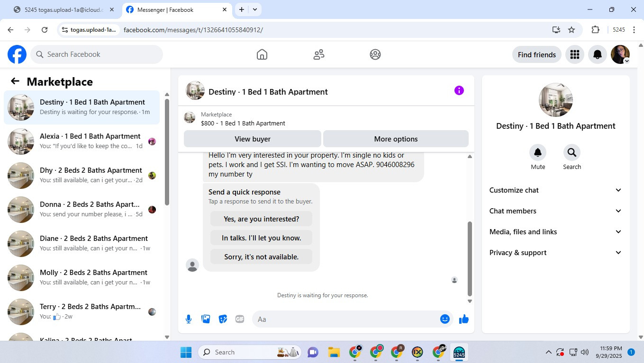Mute the Destiny conversation

coord(538,152)
